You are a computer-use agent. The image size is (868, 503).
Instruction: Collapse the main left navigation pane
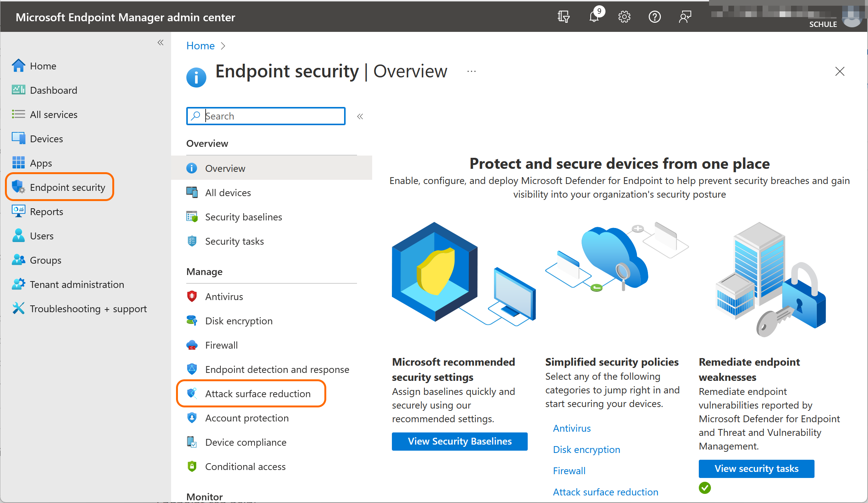(x=160, y=42)
